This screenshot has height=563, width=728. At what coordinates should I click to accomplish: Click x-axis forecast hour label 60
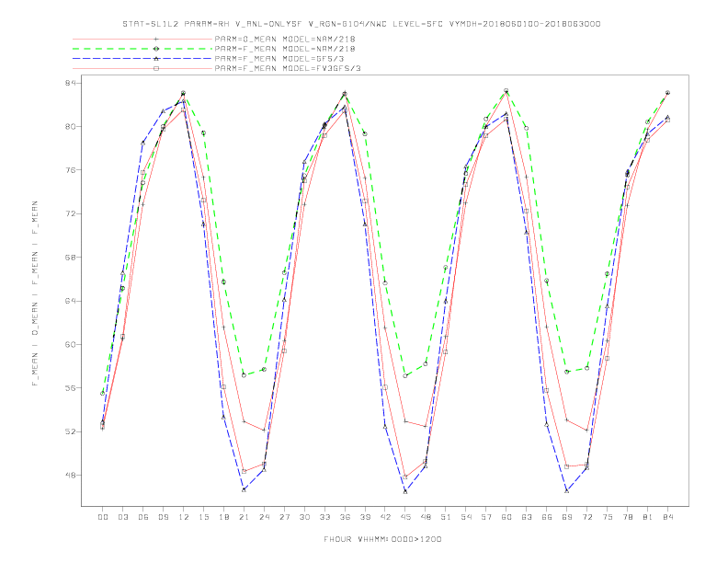point(506,517)
